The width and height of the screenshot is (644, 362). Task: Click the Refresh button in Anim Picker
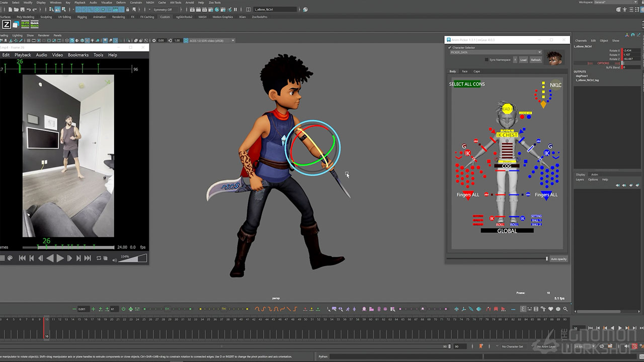pyautogui.click(x=536, y=60)
